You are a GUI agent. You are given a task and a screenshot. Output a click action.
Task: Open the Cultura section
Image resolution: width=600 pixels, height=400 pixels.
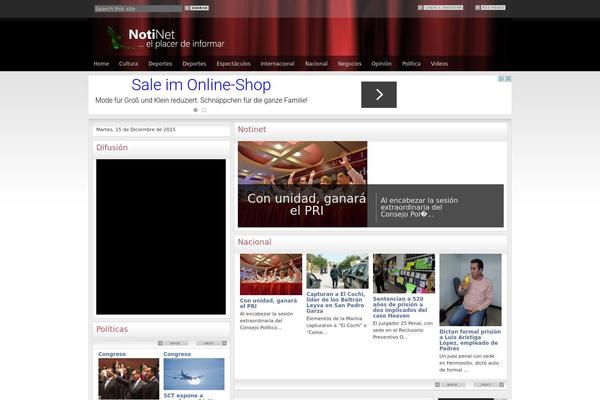[x=128, y=64]
